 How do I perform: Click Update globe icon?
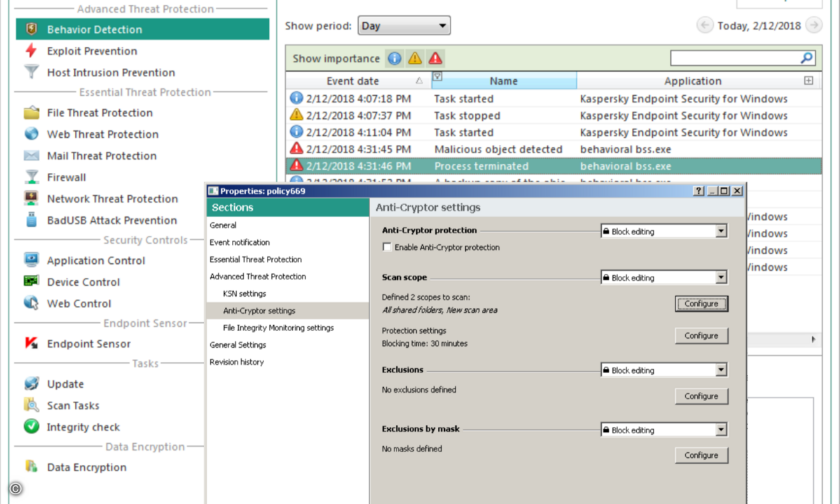pyautogui.click(x=31, y=384)
